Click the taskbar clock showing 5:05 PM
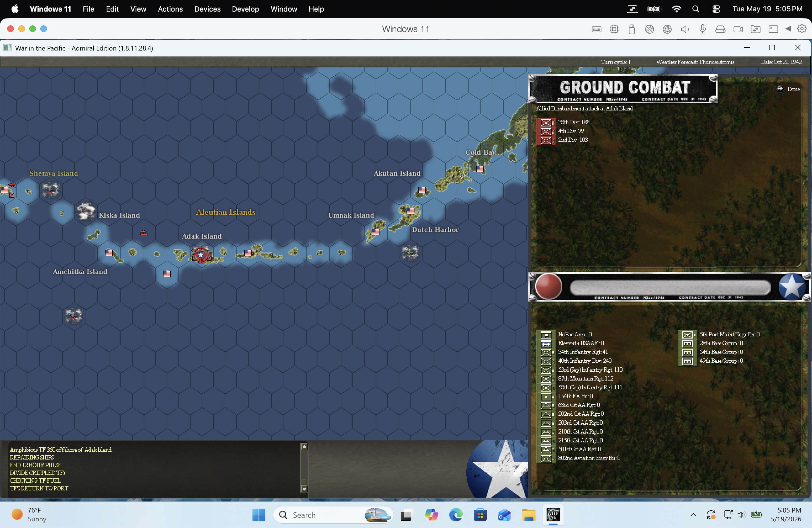The width and height of the screenshot is (812, 528). click(x=786, y=515)
